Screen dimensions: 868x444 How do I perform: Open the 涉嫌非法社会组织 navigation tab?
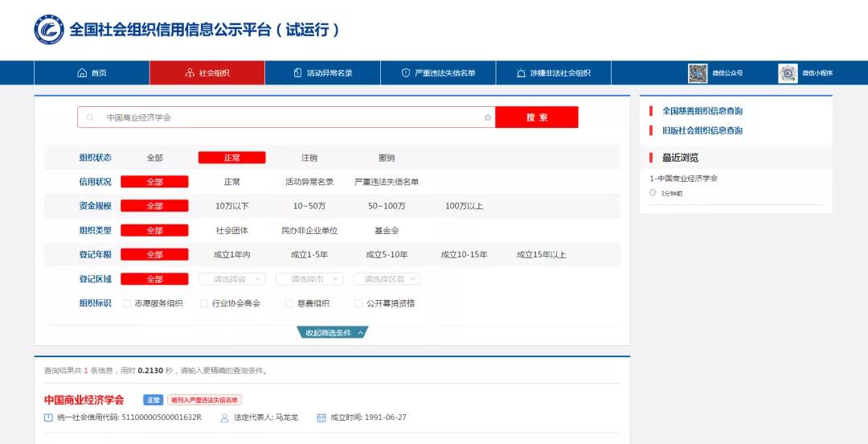(554, 73)
